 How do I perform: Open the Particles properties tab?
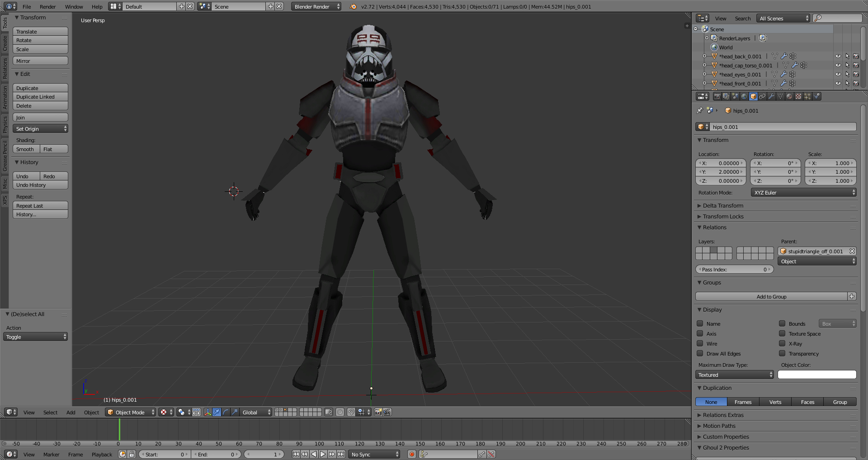(807, 96)
